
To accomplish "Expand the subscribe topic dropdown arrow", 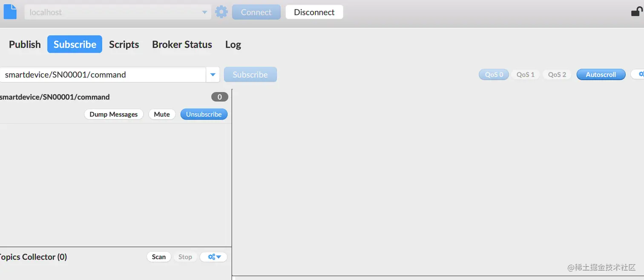I will click(213, 75).
